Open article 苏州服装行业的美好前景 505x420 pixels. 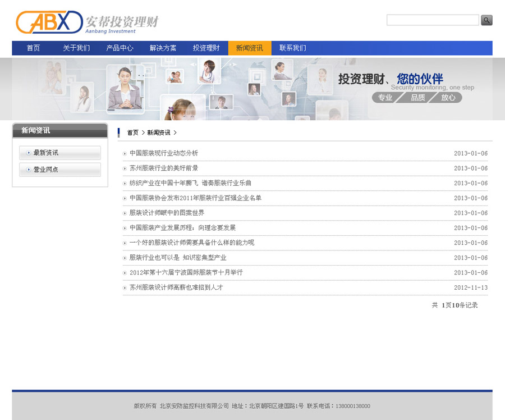click(x=164, y=168)
